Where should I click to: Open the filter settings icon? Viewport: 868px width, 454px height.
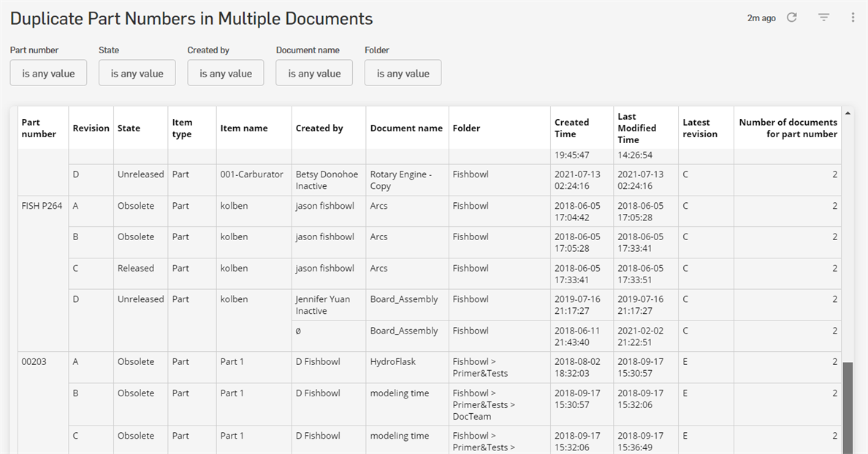coord(823,18)
